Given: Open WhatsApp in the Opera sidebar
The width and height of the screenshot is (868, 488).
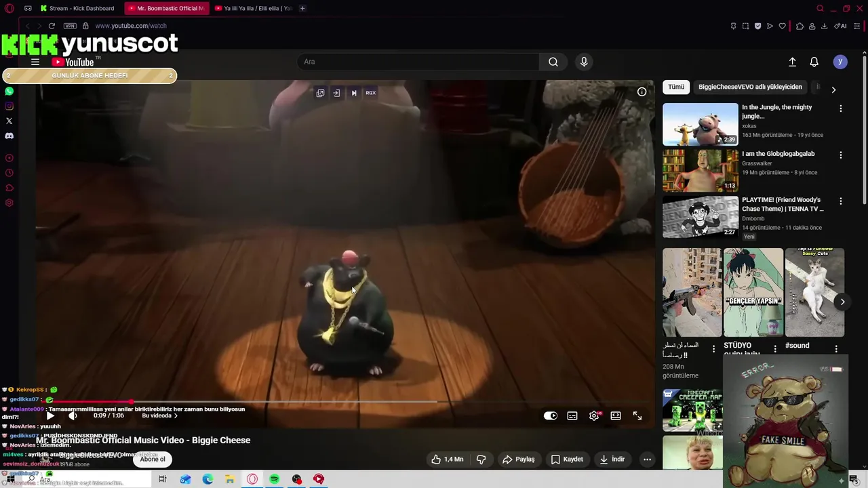Looking at the screenshot, I should (x=9, y=91).
